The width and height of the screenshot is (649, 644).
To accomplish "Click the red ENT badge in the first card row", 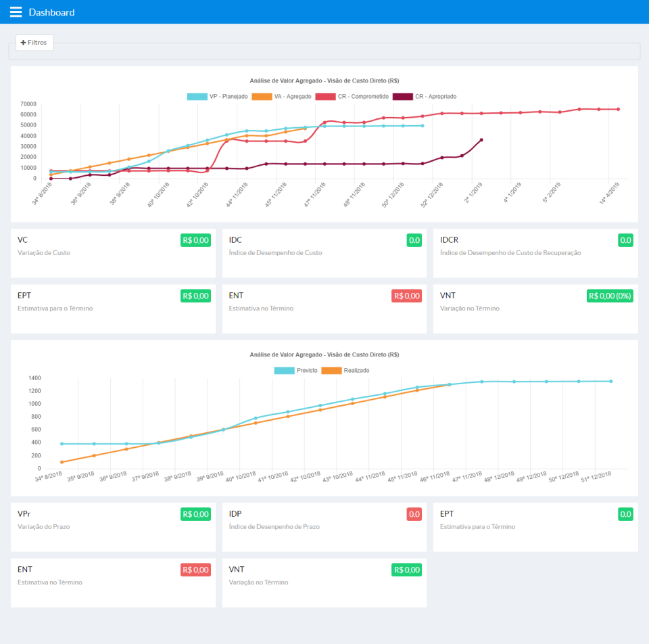I will pyautogui.click(x=407, y=296).
